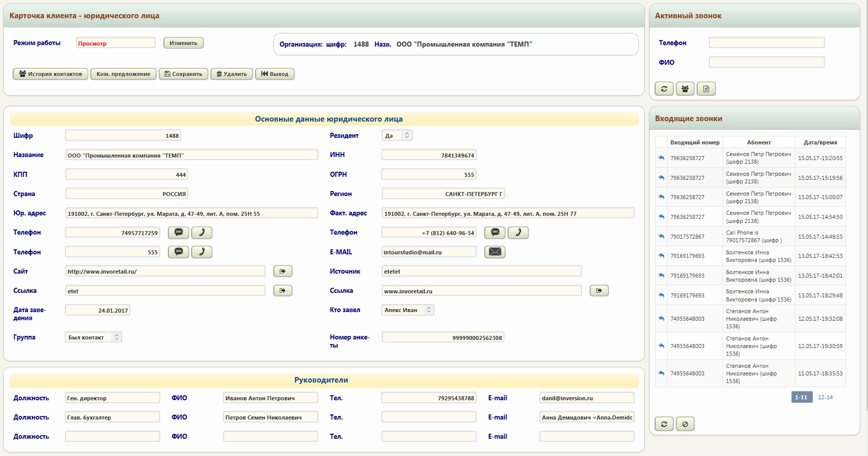
Task: Open the Сайт link via arrow icon
Action: 282,272
